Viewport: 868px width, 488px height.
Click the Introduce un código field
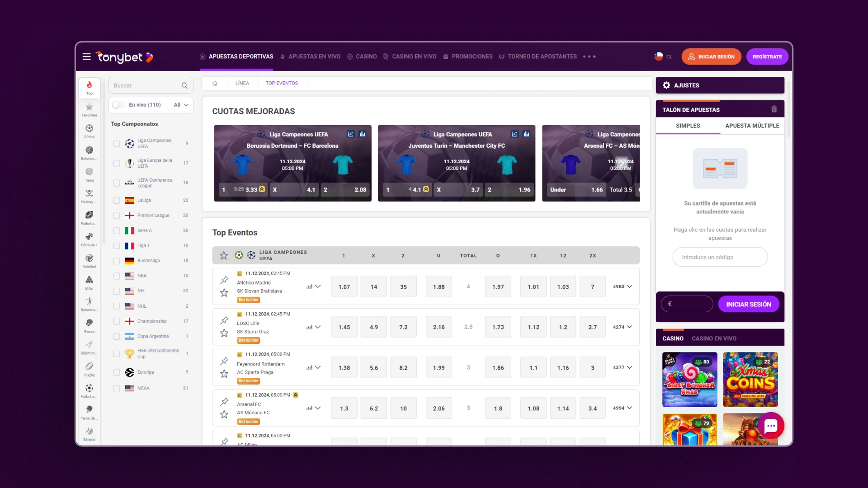point(720,257)
